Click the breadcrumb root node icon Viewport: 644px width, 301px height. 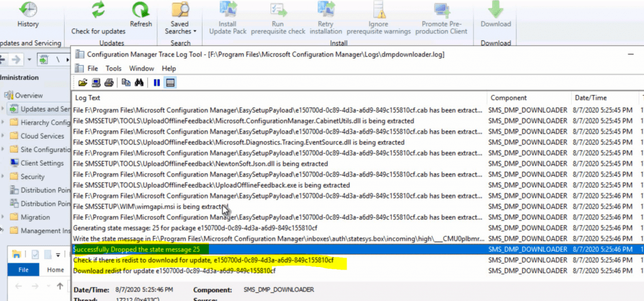43,60
